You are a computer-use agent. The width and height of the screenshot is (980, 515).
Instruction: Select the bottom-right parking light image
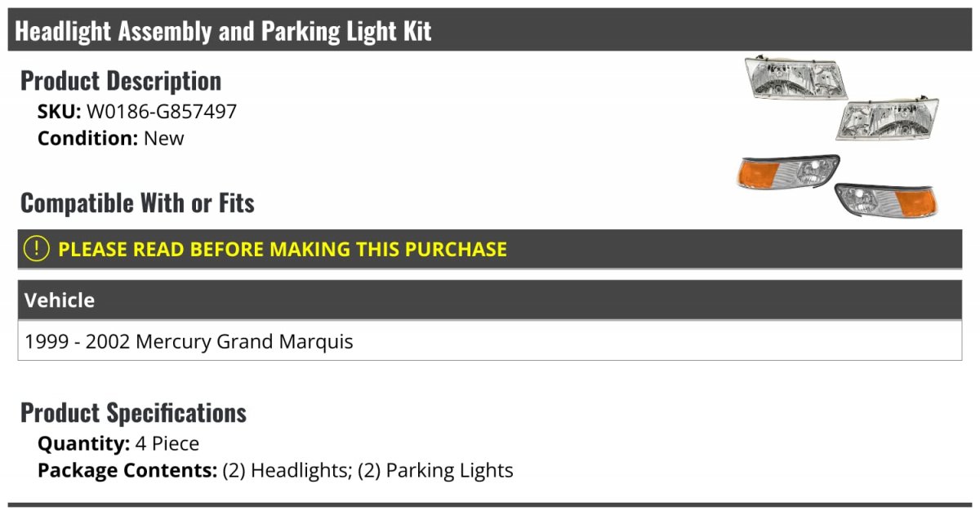(887, 199)
